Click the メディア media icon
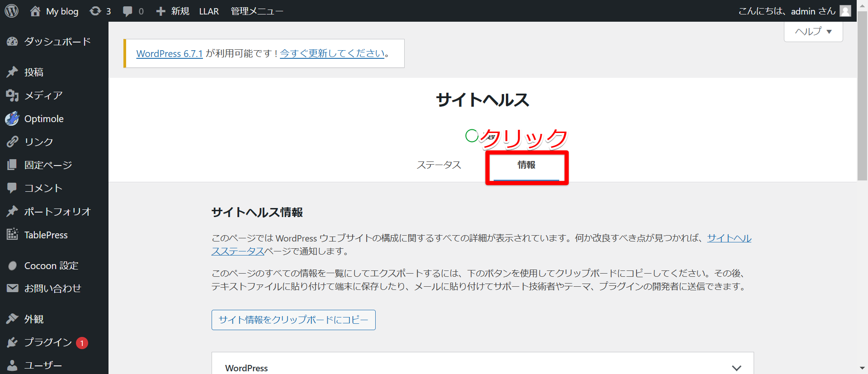Image resolution: width=868 pixels, height=374 pixels. (x=12, y=95)
